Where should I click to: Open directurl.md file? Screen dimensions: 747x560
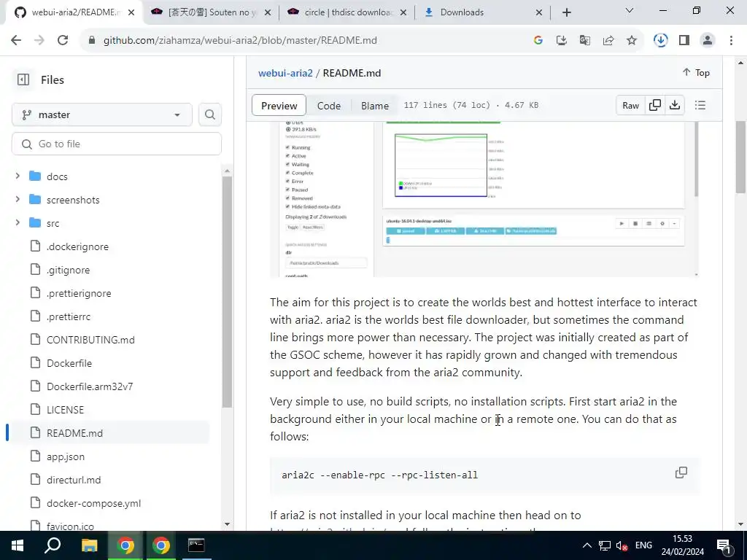pos(74,480)
